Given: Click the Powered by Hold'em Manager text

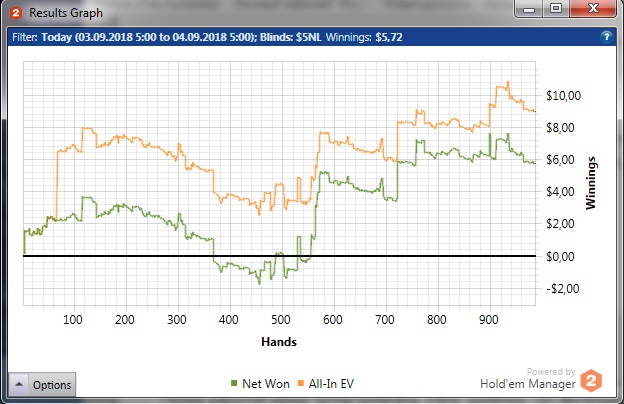Looking at the screenshot, I should pos(528,378).
